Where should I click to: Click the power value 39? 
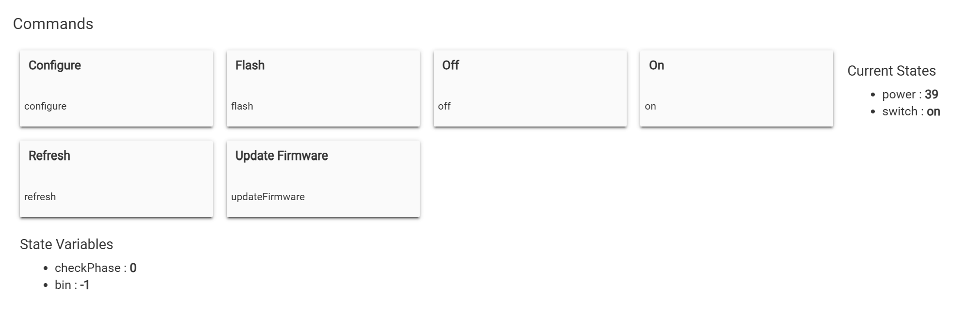click(x=931, y=95)
